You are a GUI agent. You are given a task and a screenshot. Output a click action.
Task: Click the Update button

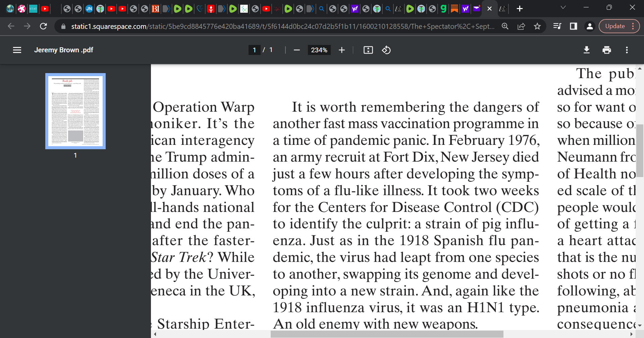pos(615,26)
